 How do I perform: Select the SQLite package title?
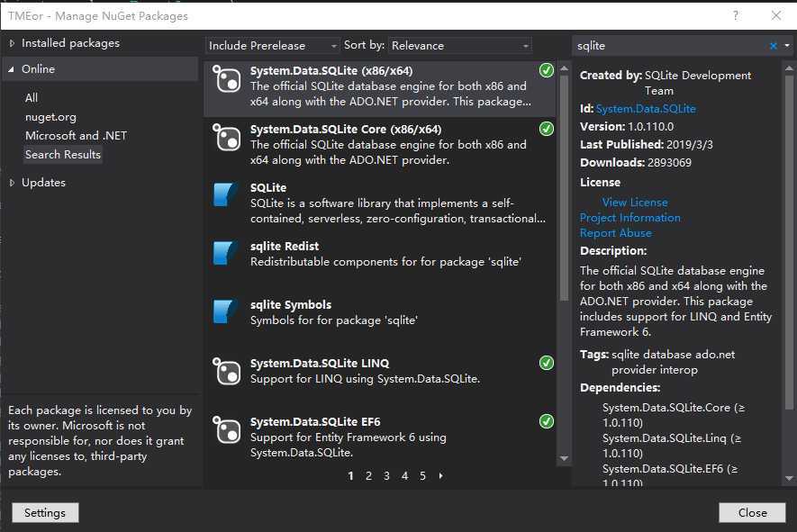[x=268, y=187]
